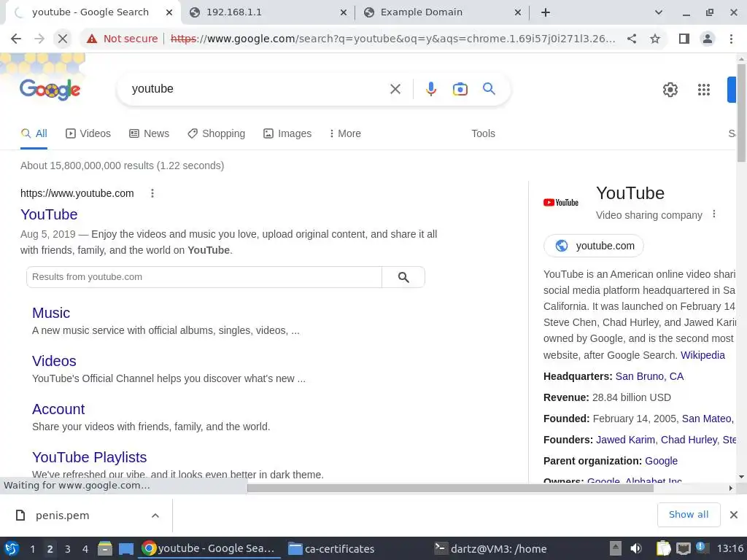Submit search within youtube.com results

pos(403,277)
